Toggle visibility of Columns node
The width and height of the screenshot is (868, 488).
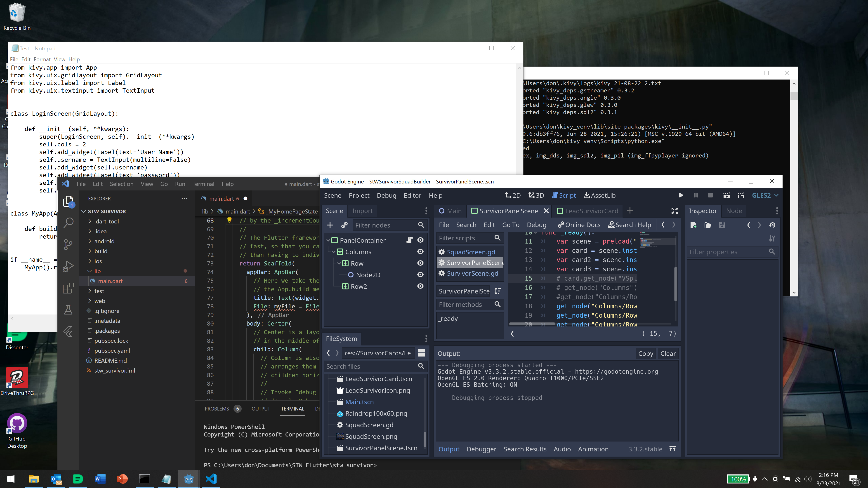[420, 252]
